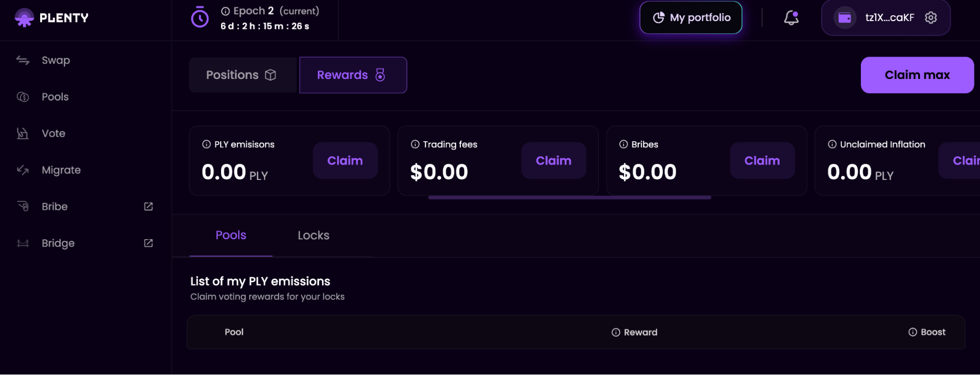The image size is (980, 375).
Task: Open settings gear next to wallet address
Action: [930, 18]
